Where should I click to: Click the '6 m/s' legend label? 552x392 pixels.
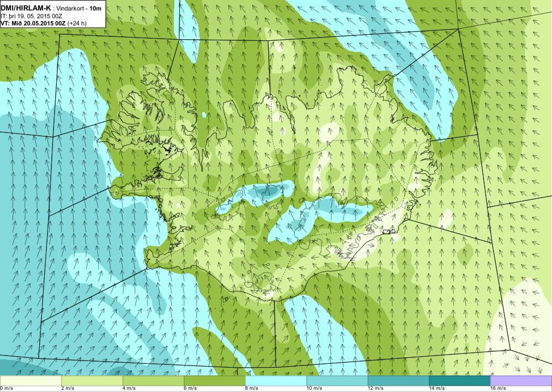(x=190, y=389)
